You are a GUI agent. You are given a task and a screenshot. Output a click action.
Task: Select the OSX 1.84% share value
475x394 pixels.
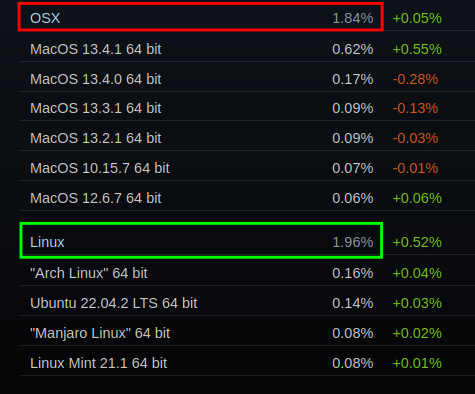tap(353, 18)
